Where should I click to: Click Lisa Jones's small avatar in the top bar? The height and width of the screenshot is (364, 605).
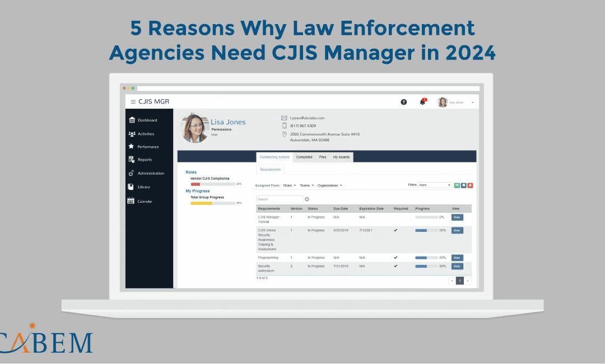point(442,102)
